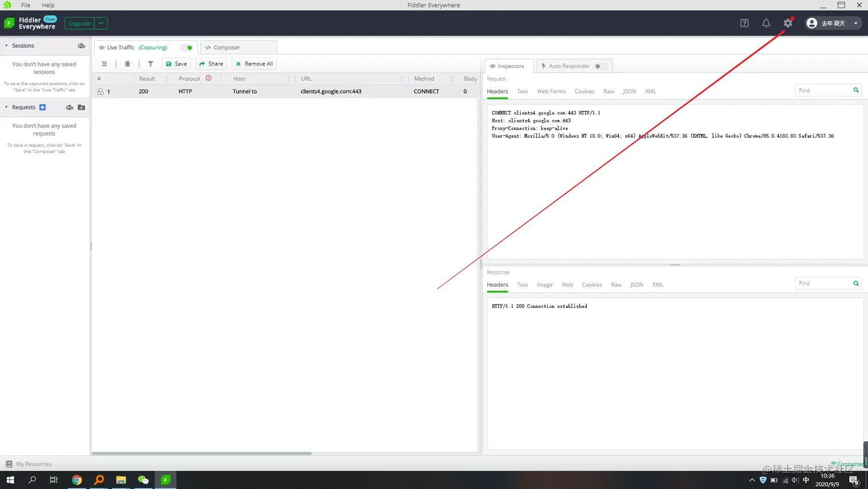
Task: Click the Connected status indicator
Action: click(847, 464)
